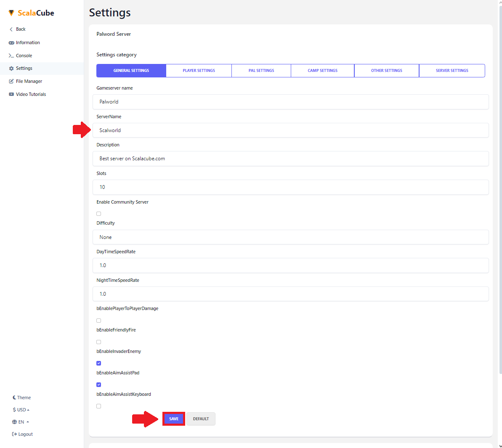
Task: Open Video Tutorials via play icon
Action: [11, 94]
